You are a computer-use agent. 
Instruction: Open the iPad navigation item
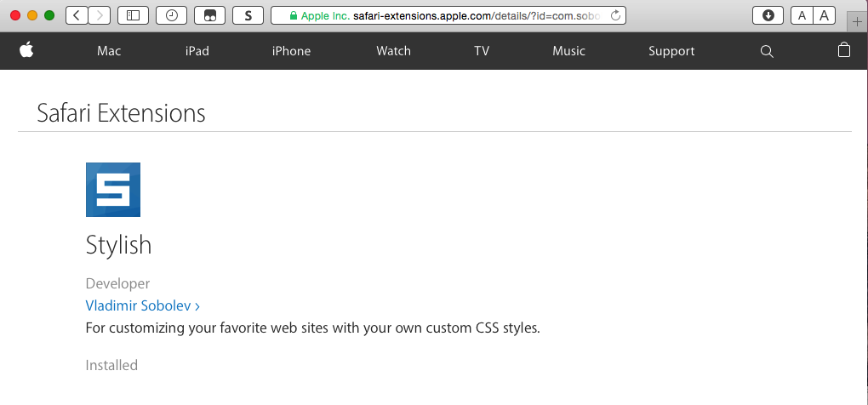(197, 51)
